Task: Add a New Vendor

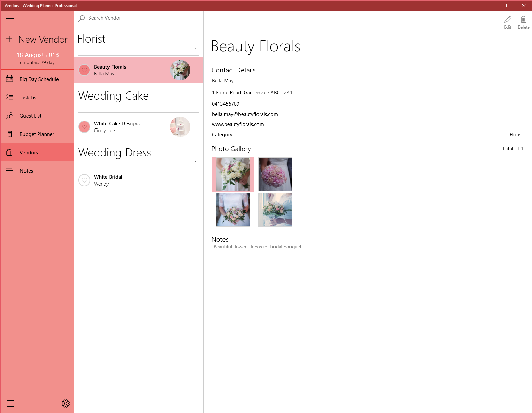Action: click(x=37, y=39)
